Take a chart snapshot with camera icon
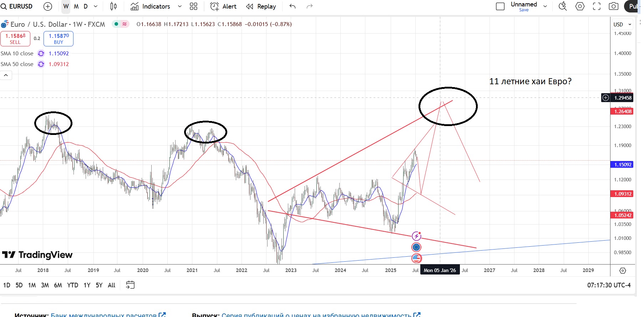 [613, 6]
